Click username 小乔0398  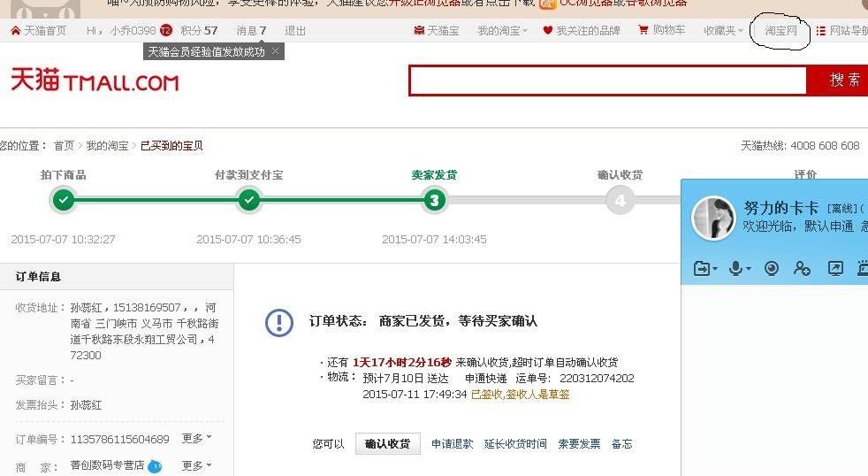click(133, 30)
